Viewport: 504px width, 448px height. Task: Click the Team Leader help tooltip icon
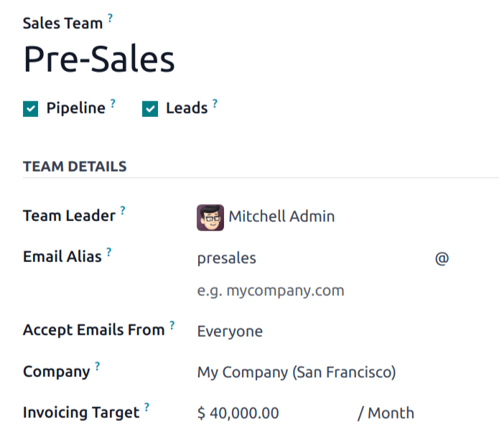click(123, 210)
